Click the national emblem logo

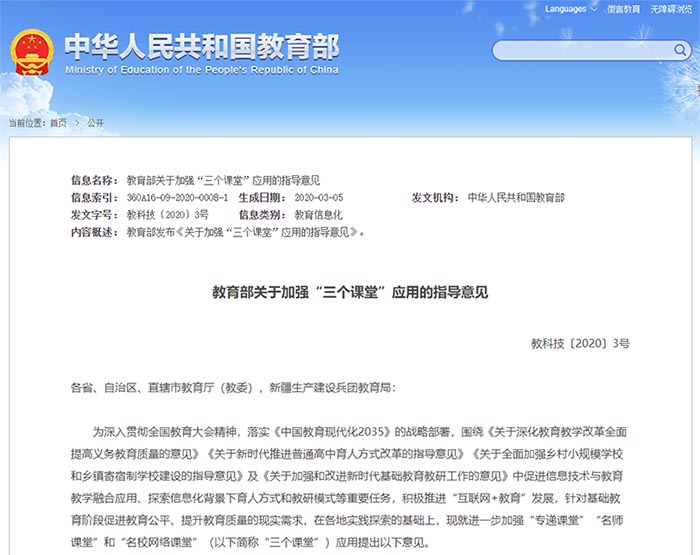(x=32, y=52)
